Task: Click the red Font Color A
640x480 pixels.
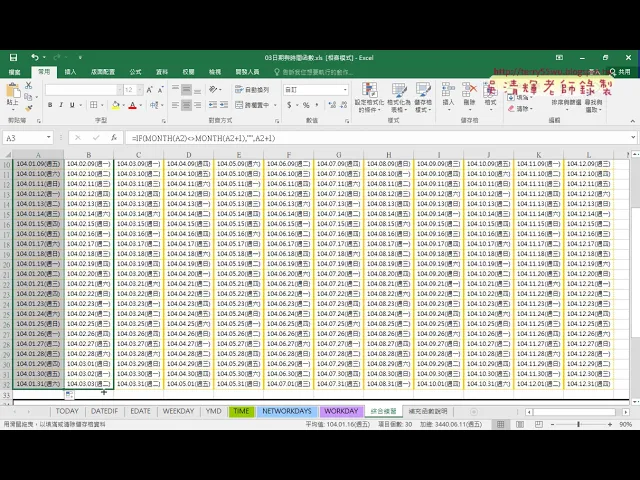Action: click(x=132, y=105)
